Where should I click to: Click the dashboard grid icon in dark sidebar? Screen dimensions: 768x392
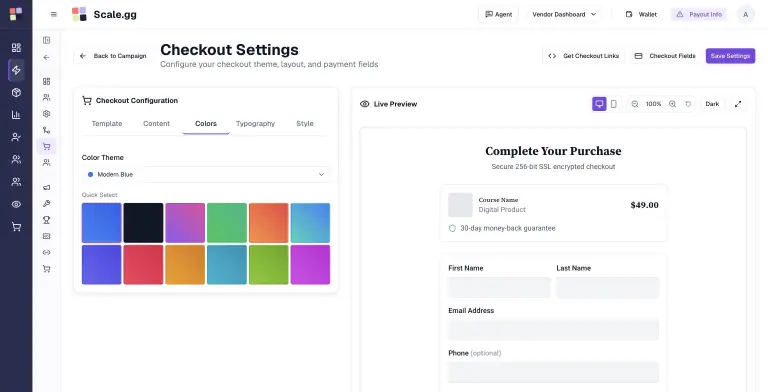point(16,48)
